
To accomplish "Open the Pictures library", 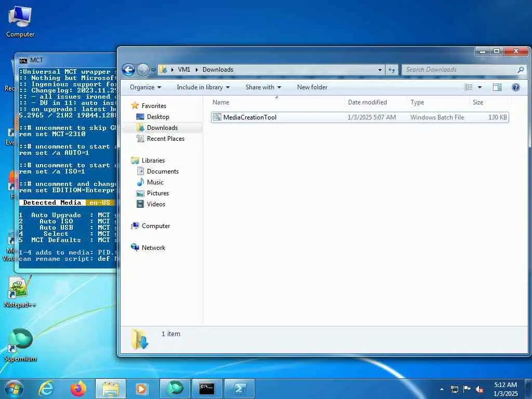I will pos(158,193).
